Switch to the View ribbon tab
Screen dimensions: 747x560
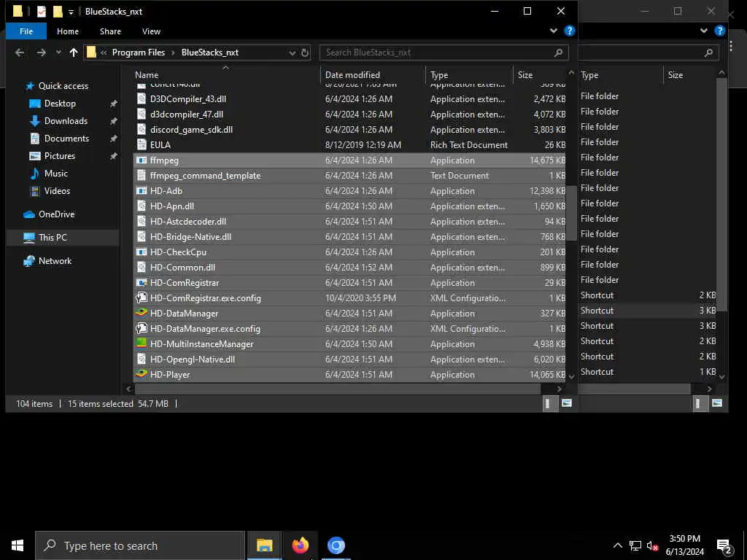click(x=151, y=31)
